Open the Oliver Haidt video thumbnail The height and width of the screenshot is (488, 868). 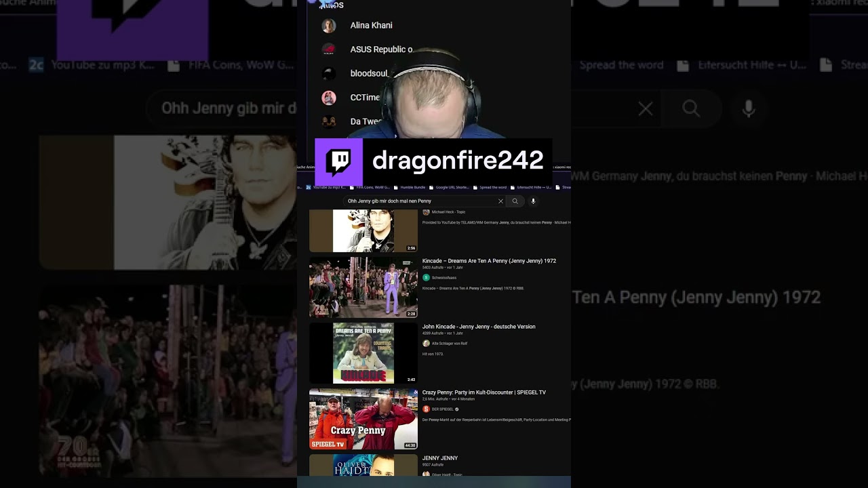click(363, 465)
